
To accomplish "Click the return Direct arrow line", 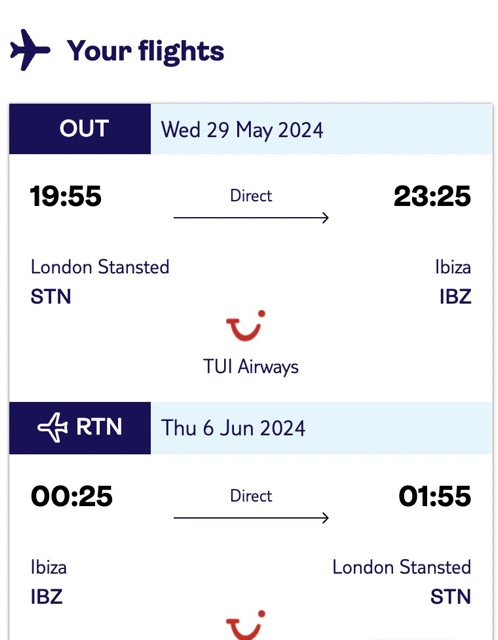I will (x=251, y=518).
